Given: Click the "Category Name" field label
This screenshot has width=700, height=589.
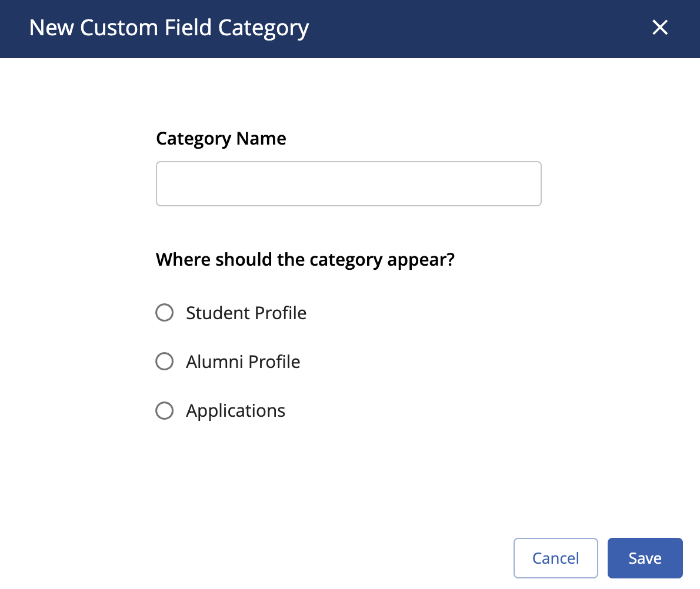Looking at the screenshot, I should coord(221,139).
